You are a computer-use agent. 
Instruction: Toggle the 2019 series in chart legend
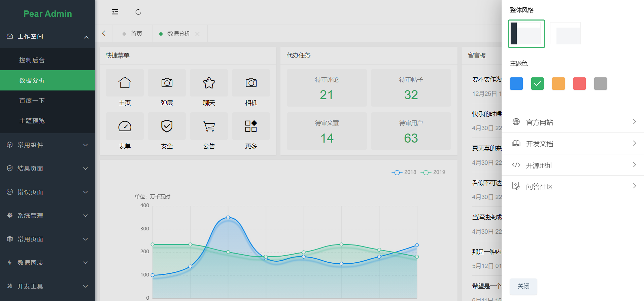tap(433, 172)
